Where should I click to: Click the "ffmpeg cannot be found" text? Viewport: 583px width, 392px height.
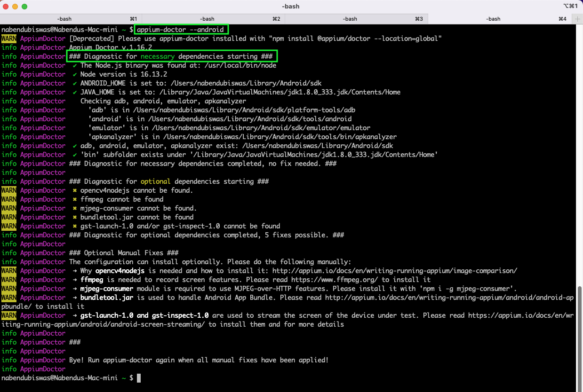click(122, 199)
